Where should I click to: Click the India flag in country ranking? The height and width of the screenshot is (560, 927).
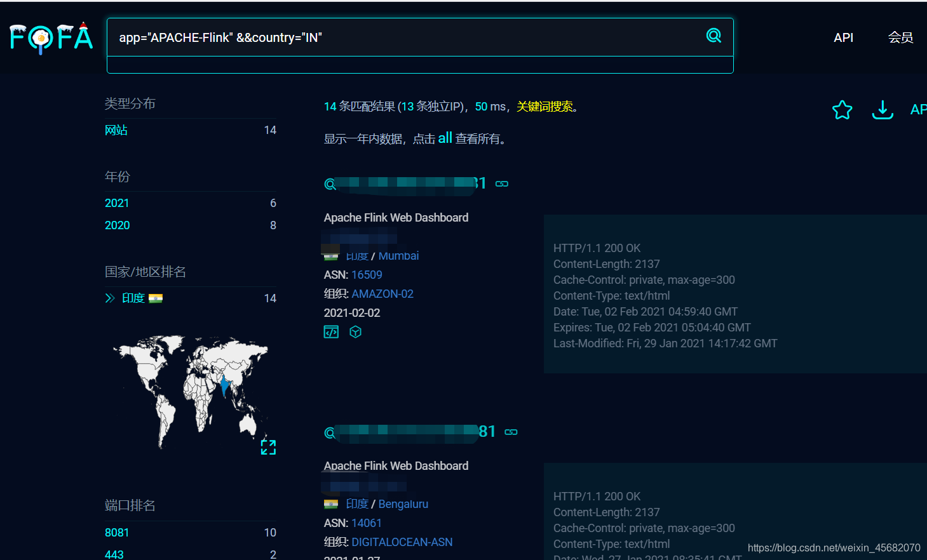click(156, 298)
